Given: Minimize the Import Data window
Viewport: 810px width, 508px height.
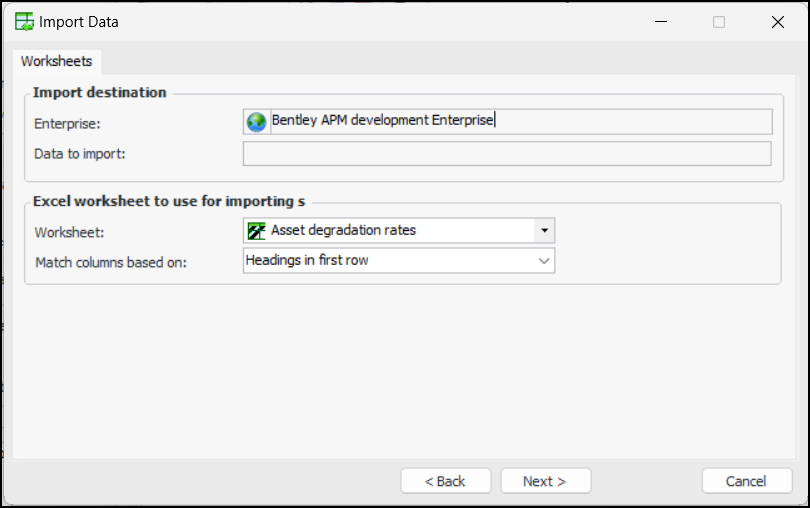Looking at the screenshot, I should tap(660, 21).
